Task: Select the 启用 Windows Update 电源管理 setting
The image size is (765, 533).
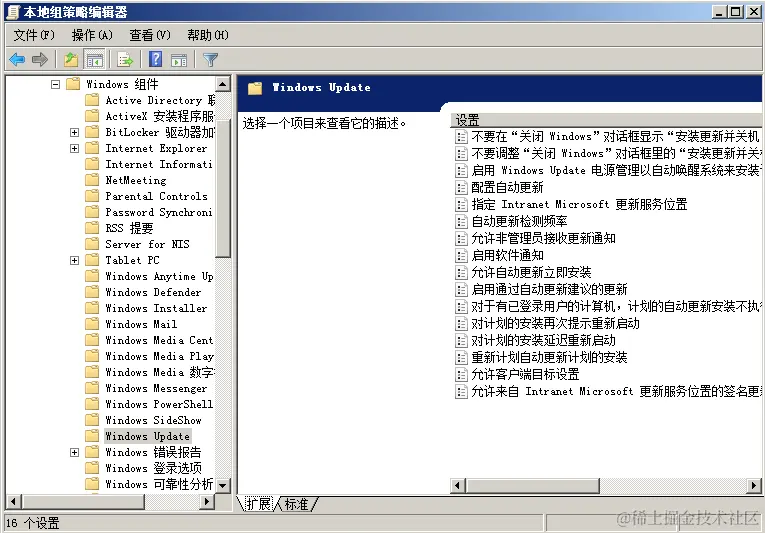Action: (x=615, y=170)
